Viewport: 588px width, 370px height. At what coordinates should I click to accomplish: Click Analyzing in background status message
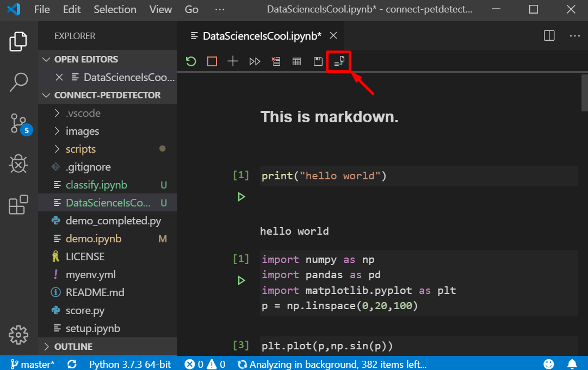[x=332, y=364]
